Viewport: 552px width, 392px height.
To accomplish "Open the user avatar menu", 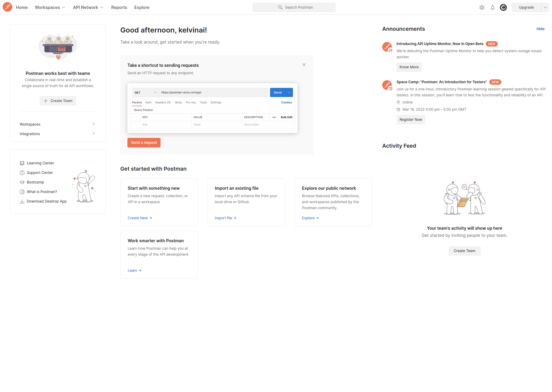I will coord(503,7).
